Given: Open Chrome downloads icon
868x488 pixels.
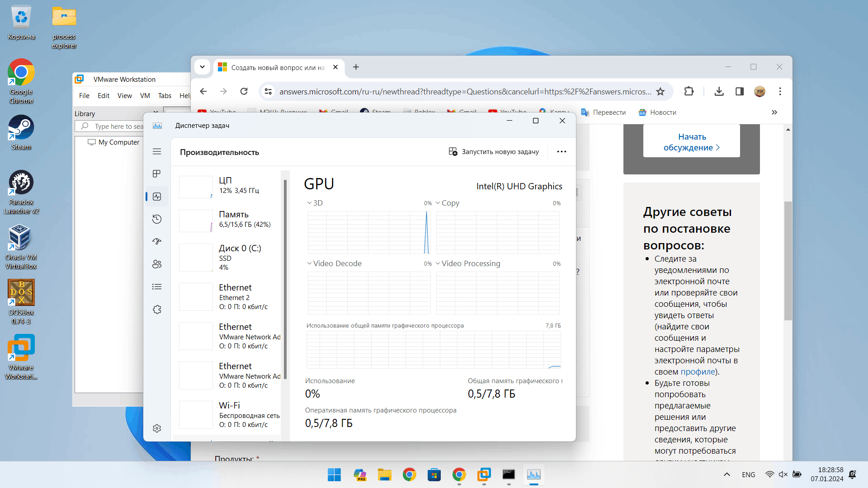Looking at the screenshot, I should point(719,91).
